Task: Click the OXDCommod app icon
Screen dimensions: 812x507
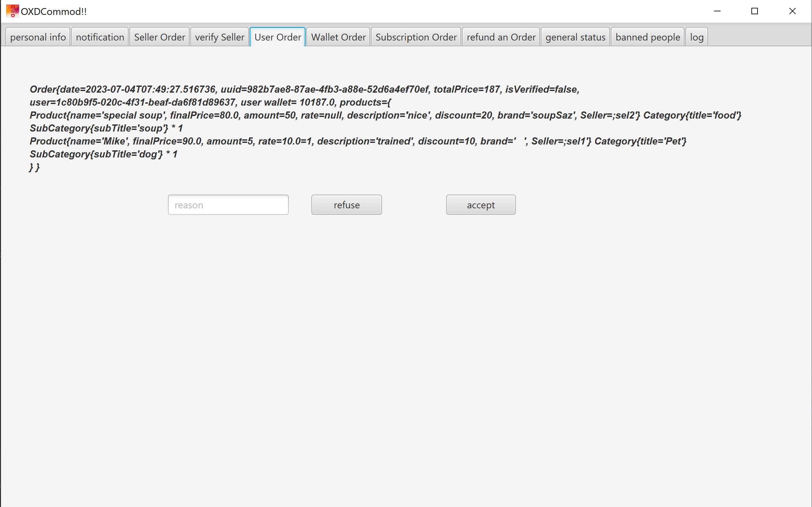Action: coord(12,11)
